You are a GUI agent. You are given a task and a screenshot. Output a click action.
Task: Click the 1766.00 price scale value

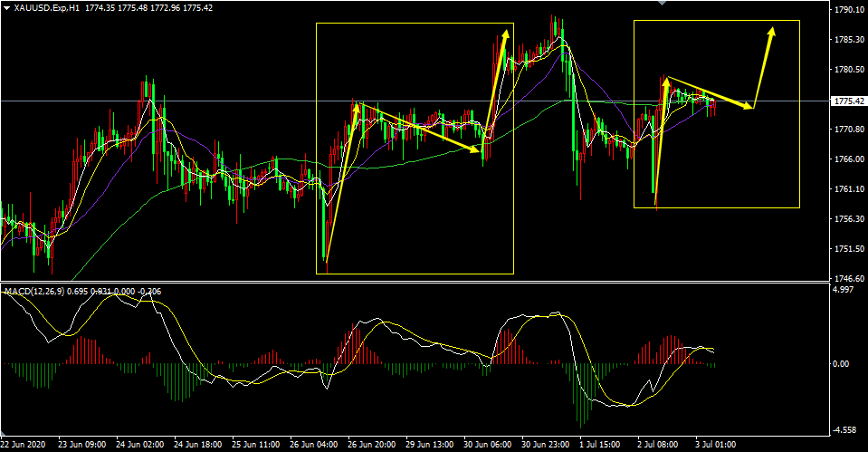pos(852,159)
